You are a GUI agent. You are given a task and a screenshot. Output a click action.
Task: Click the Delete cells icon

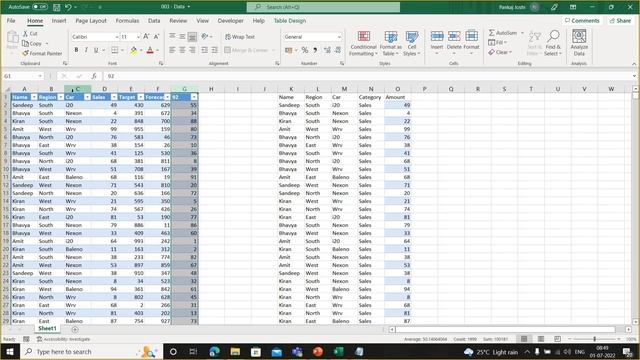(454, 36)
